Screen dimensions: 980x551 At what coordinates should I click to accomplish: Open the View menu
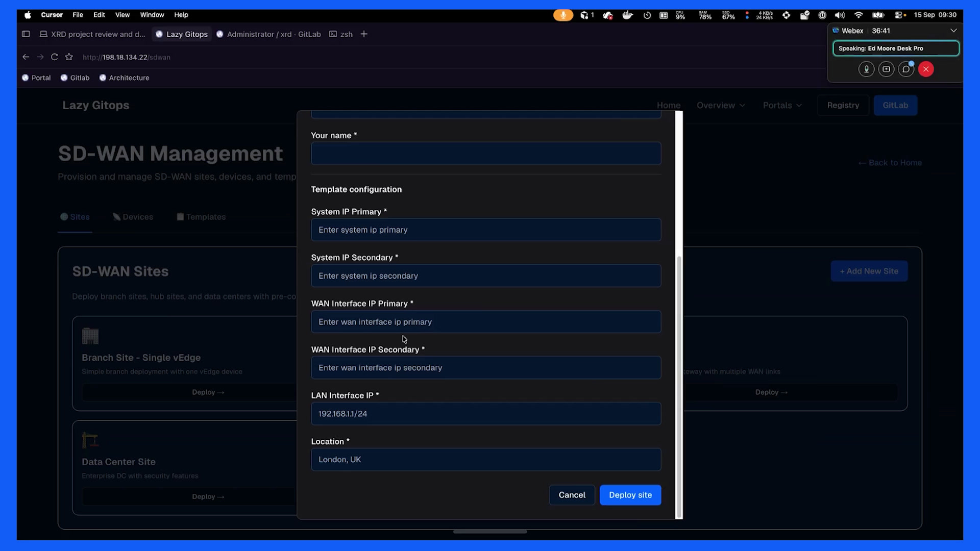122,15
